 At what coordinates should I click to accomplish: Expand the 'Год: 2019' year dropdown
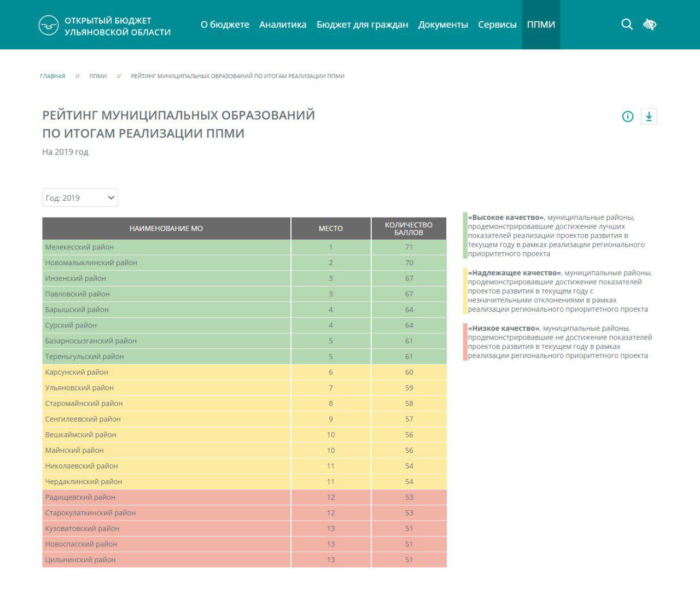click(x=80, y=198)
